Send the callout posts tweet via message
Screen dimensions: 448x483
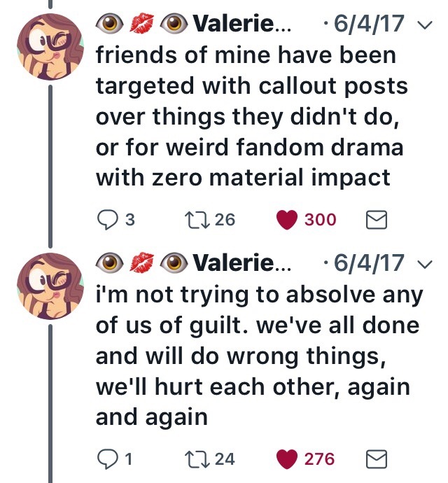pos(377,220)
